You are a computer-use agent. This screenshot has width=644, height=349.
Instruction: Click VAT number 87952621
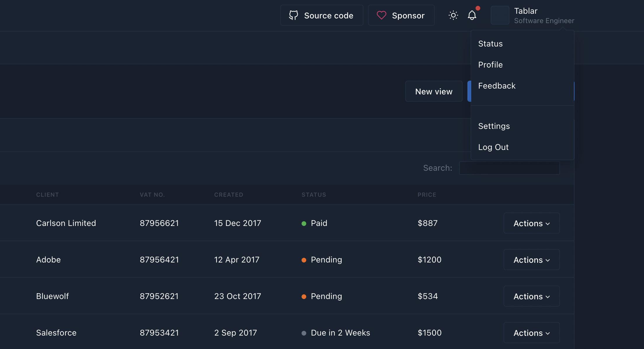(159, 296)
